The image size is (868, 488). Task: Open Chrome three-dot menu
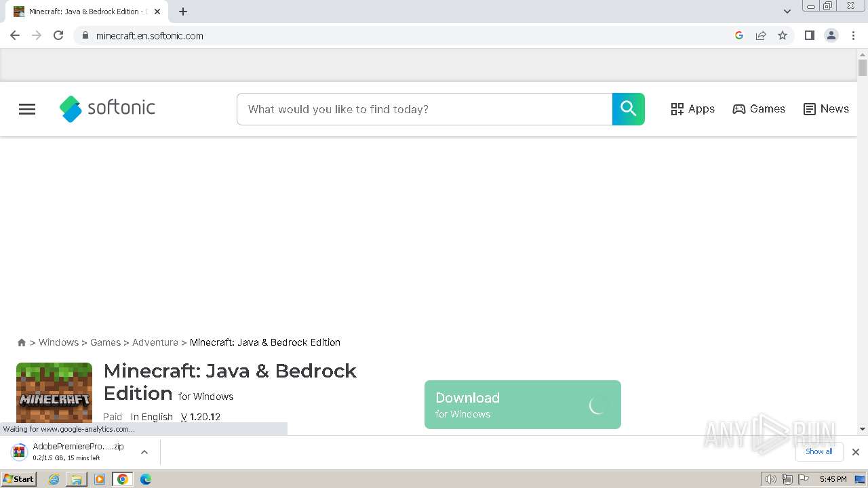(x=853, y=35)
